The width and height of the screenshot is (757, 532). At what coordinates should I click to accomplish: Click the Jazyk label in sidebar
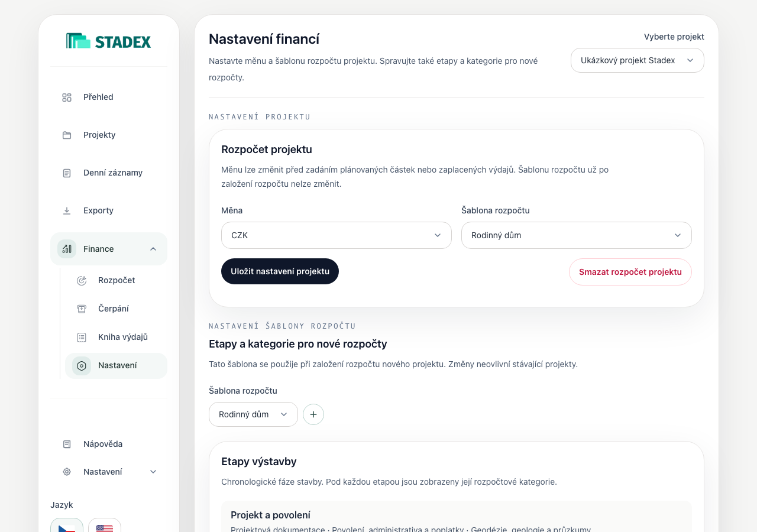click(x=62, y=505)
